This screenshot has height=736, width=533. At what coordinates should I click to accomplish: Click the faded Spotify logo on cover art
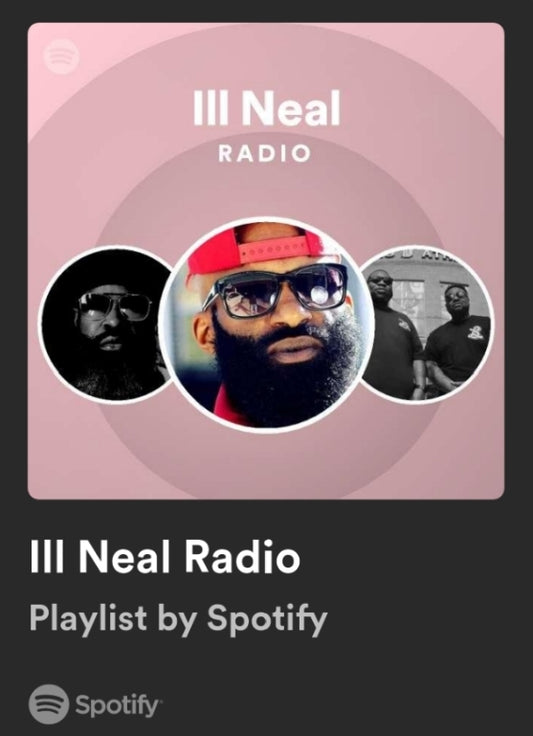tap(61, 56)
